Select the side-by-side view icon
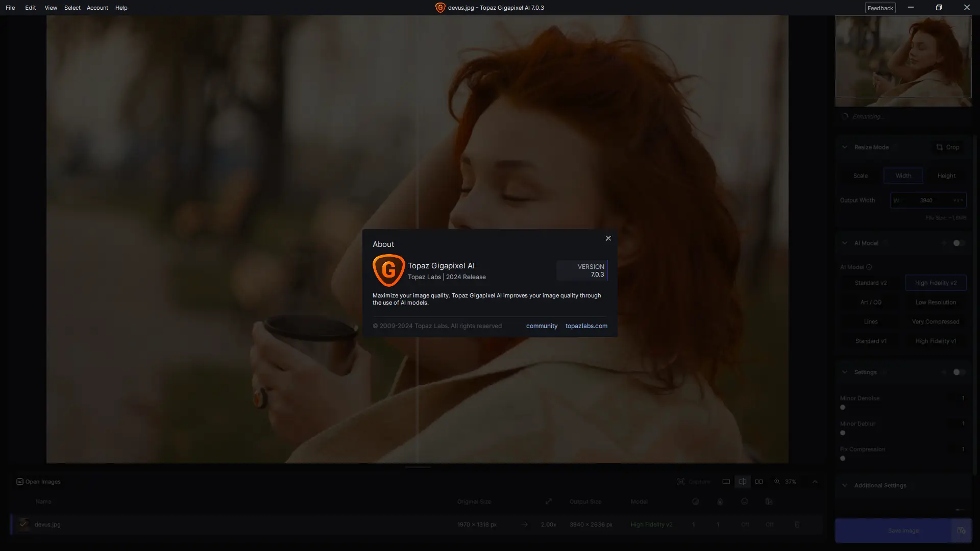Viewport: 980px width, 551px height. coord(759,482)
